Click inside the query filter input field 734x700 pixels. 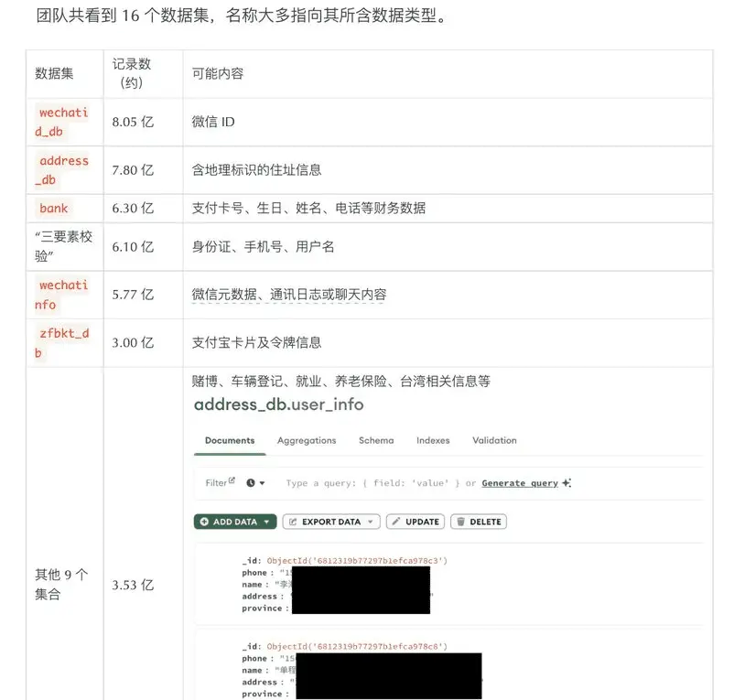coord(384,482)
